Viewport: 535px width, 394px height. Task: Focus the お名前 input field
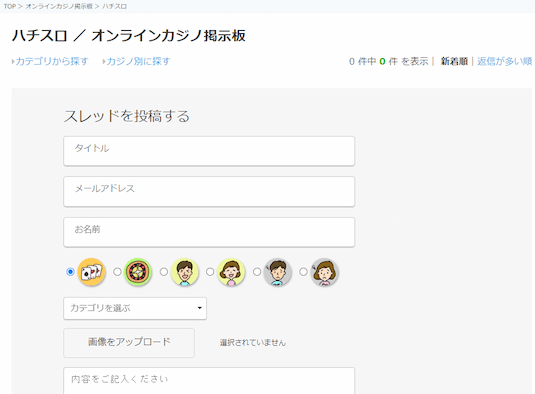(x=209, y=232)
